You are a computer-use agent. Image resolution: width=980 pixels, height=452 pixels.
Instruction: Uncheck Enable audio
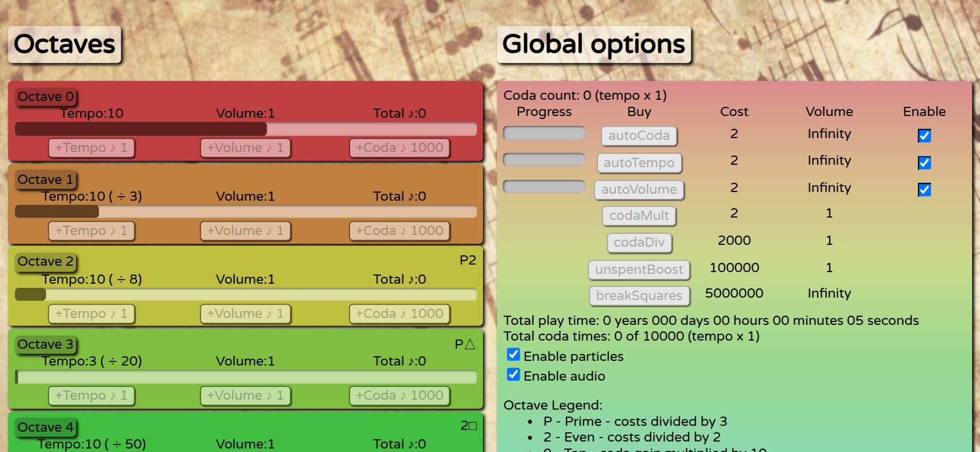click(513, 374)
